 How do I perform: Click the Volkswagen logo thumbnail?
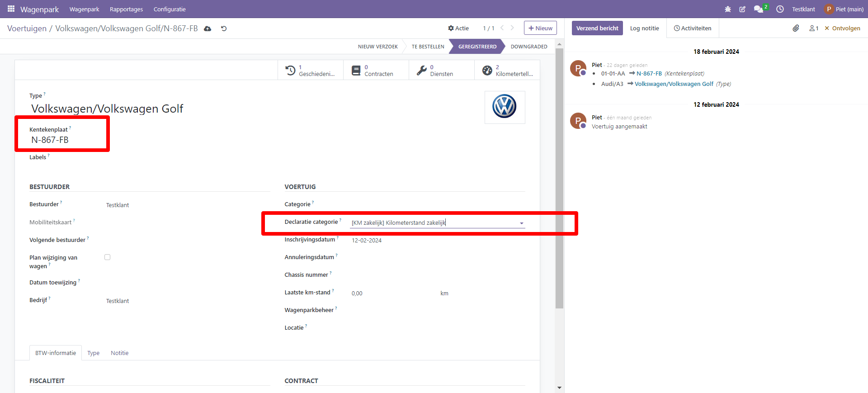point(505,107)
